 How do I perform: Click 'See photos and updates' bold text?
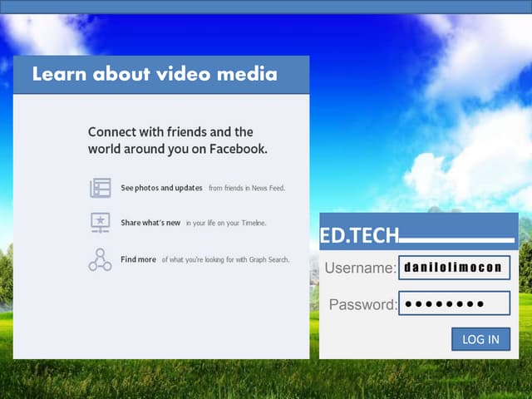click(161, 188)
